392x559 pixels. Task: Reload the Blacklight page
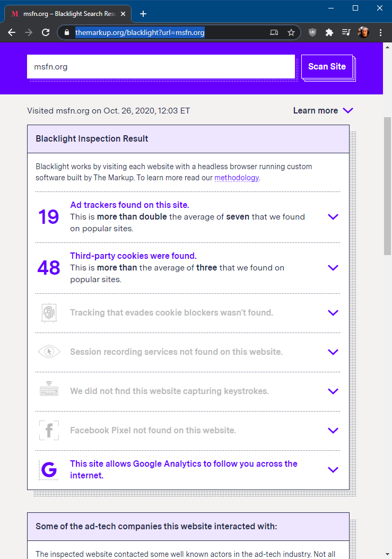pos(46,32)
